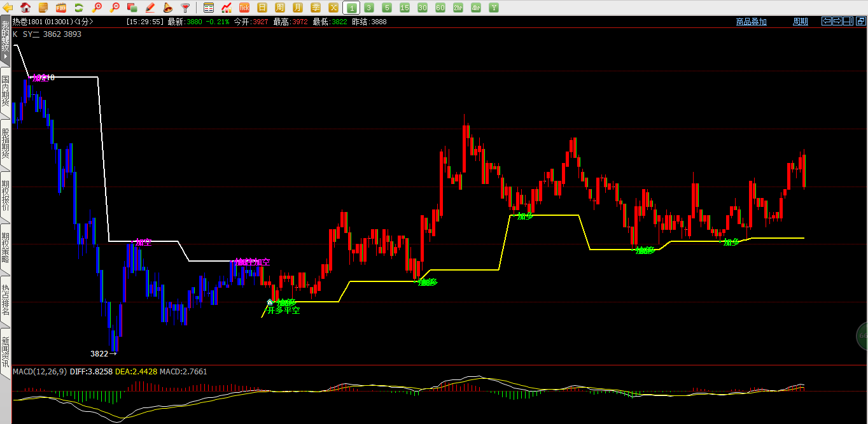
Task: Go back with the yellow arrow button
Action: pos(8,8)
